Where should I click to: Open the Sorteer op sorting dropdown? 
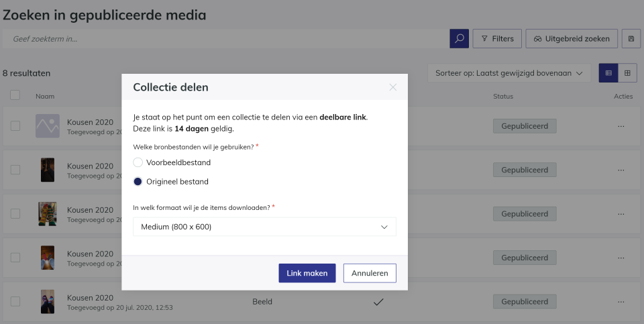[x=509, y=73]
